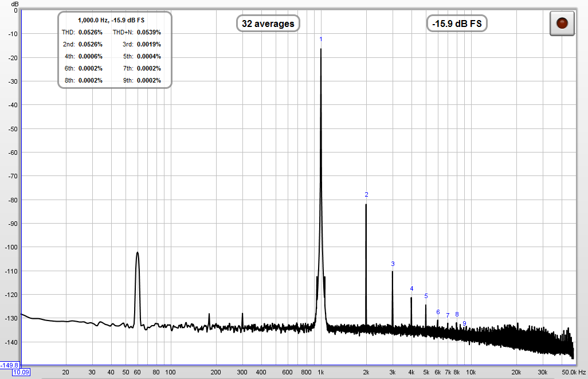Click harmonic marker 7 near 7k
Viewport: 588px width, 379px height.
click(448, 315)
